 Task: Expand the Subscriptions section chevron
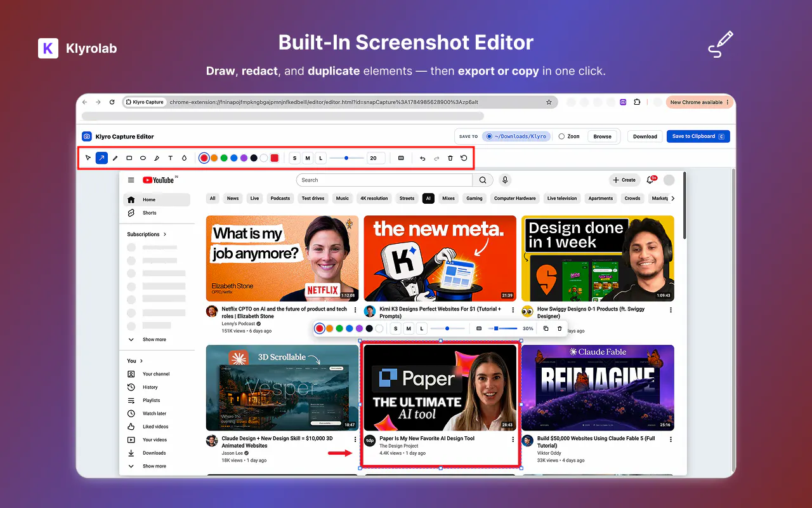(x=165, y=234)
